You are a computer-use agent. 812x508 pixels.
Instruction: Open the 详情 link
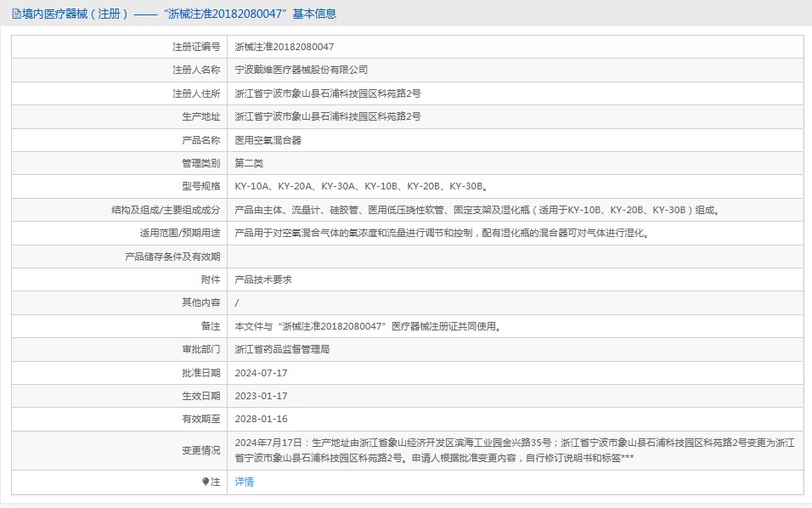(244, 482)
